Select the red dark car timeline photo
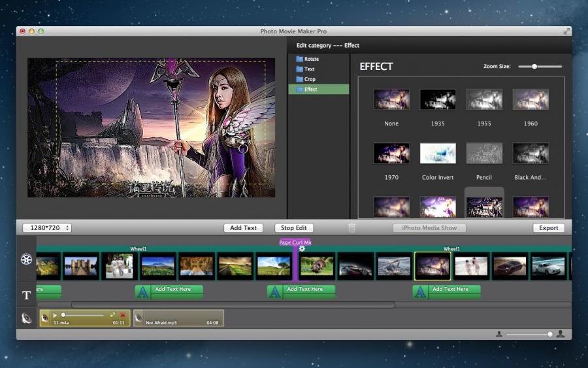The image size is (588, 368). [510, 266]
